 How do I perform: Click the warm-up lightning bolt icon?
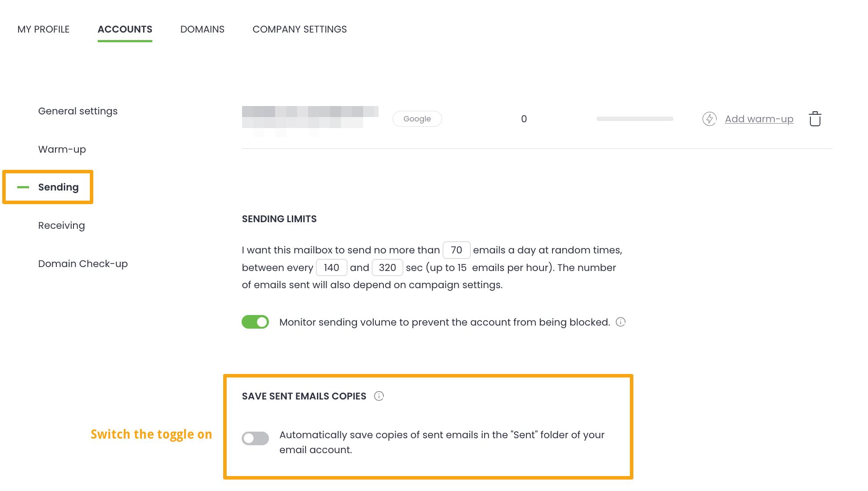tap(709, 119)
